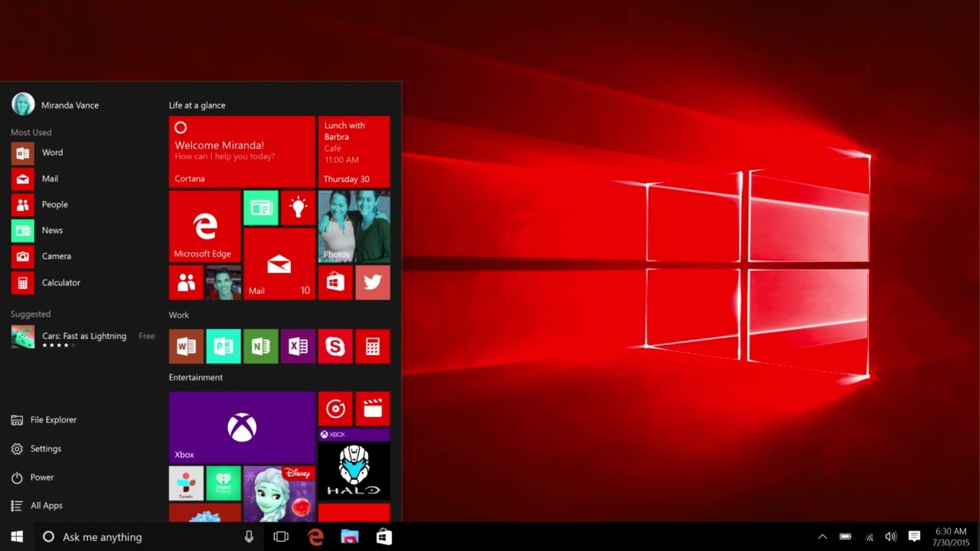Launch the Skype tile
The height and width of the screenshot is (551, 980).
335,347
